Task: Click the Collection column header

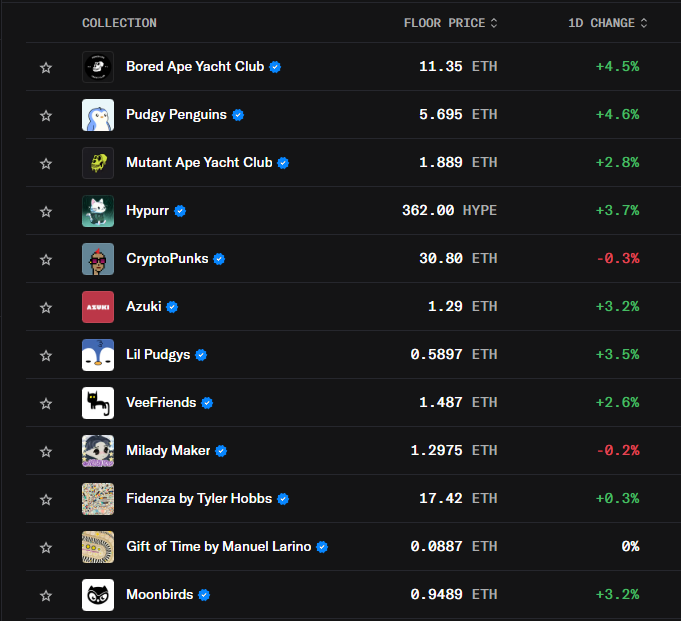Action: pos(119,23)
